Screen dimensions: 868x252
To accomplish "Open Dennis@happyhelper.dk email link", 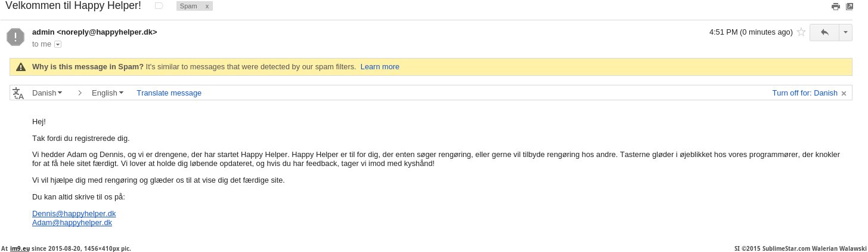I will [x=74, y=213].
